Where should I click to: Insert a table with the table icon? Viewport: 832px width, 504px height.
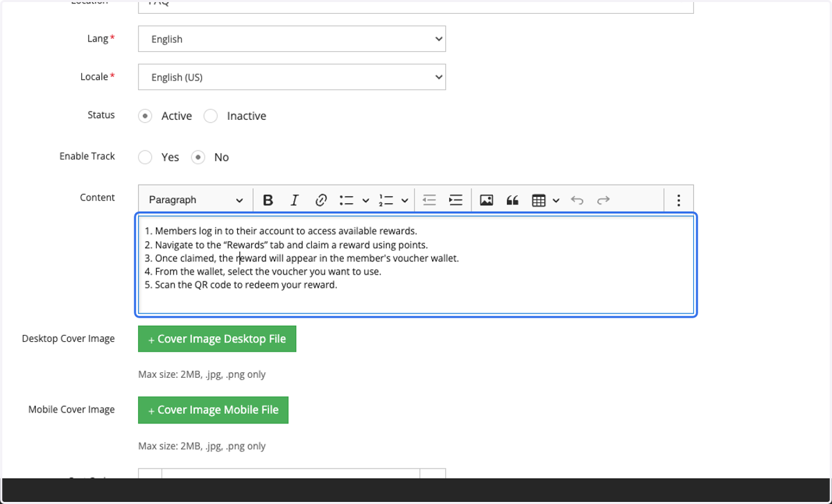pyautogui.click(x=539, y=200)
